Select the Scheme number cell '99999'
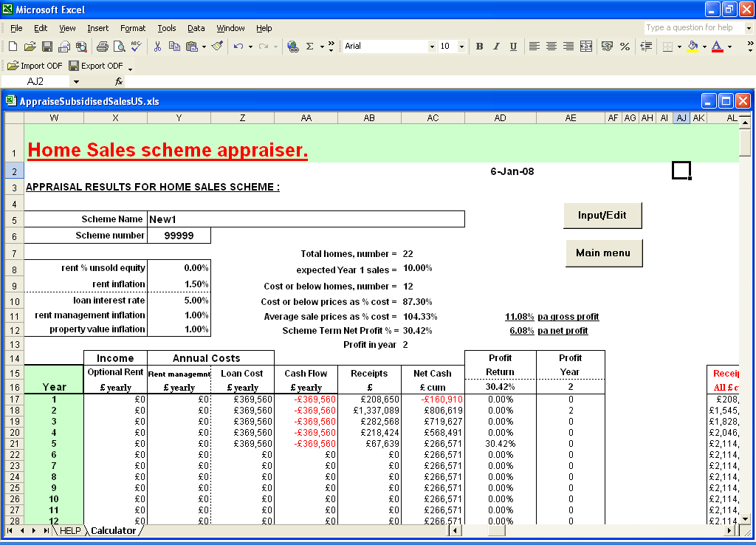Viewport: 756px width, 545px height. point(179,236)
